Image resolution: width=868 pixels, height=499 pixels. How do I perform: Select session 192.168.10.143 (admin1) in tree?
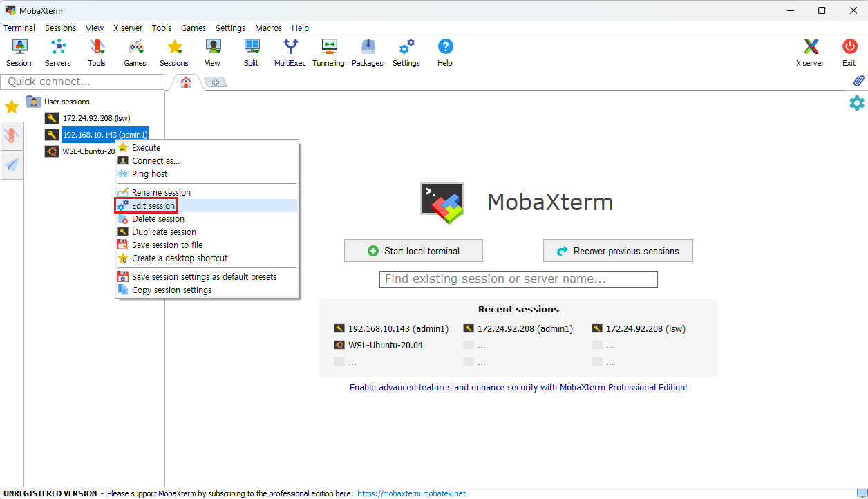[97, 135]
